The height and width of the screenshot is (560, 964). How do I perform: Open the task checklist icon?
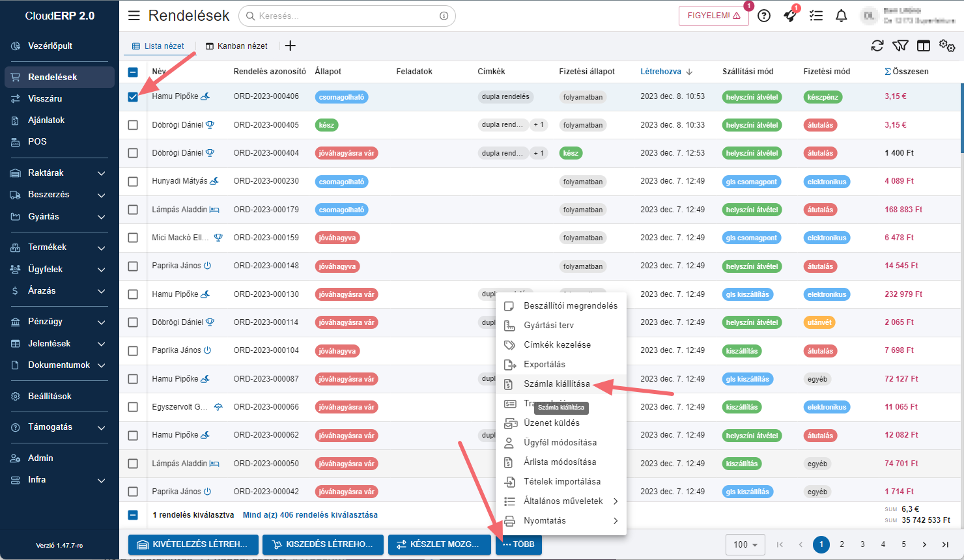pos(815,16)
